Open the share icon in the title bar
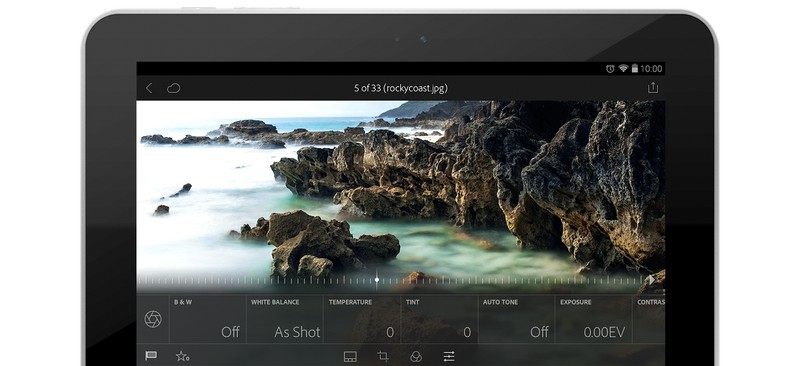Image resolution: width=800 pixels, height=366 pixels. (653, 88)
